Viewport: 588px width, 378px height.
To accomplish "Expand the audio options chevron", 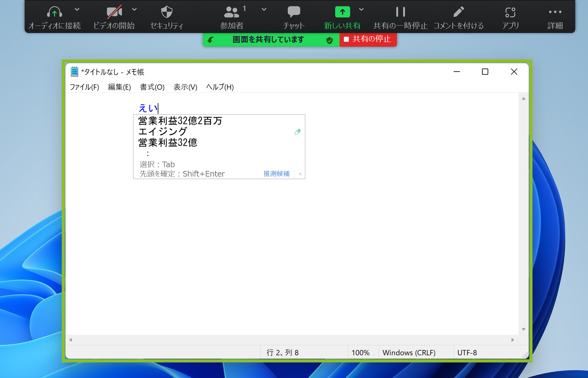I will click(77, 9).
